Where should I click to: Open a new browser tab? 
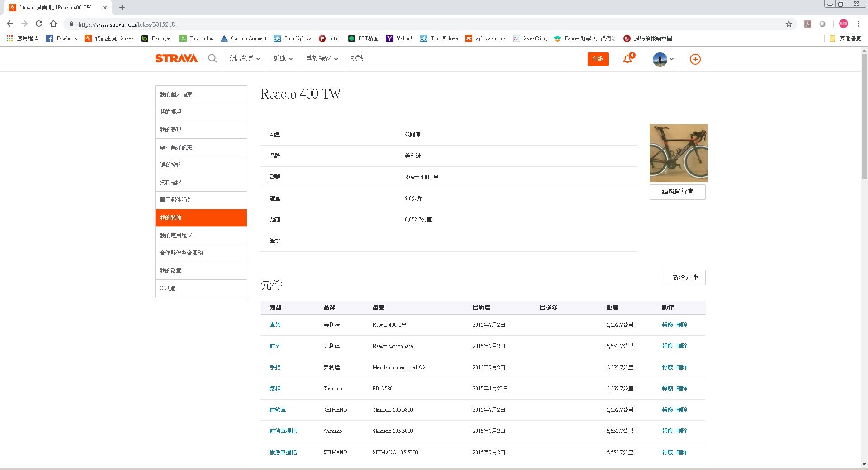tap(122, 8)
